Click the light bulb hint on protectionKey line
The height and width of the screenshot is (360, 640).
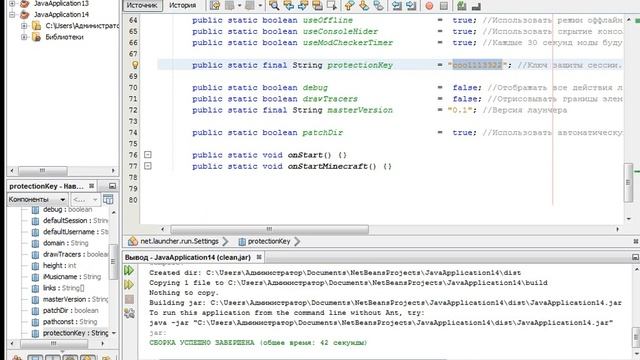135,64
